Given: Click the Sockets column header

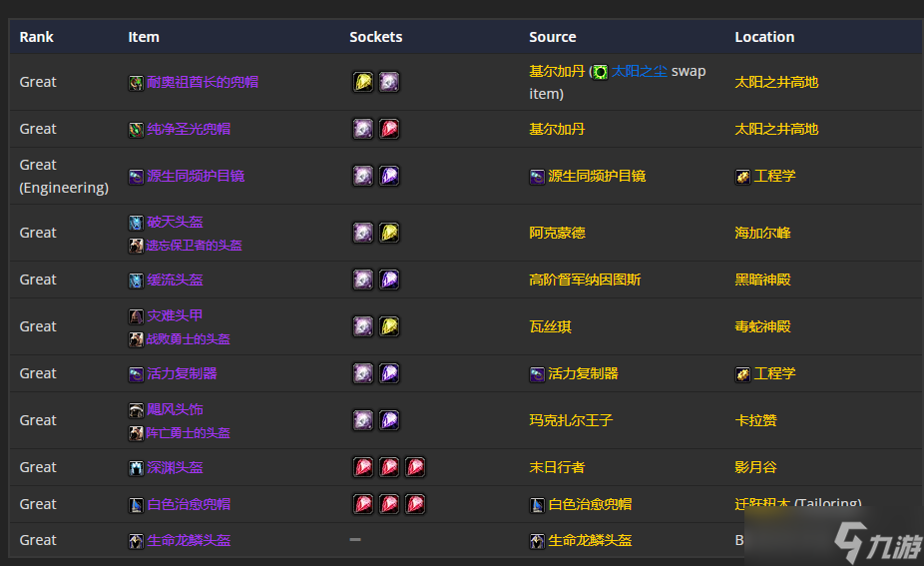Looking at the screenshot, I should pyautogui.click(x=376, y=37).
